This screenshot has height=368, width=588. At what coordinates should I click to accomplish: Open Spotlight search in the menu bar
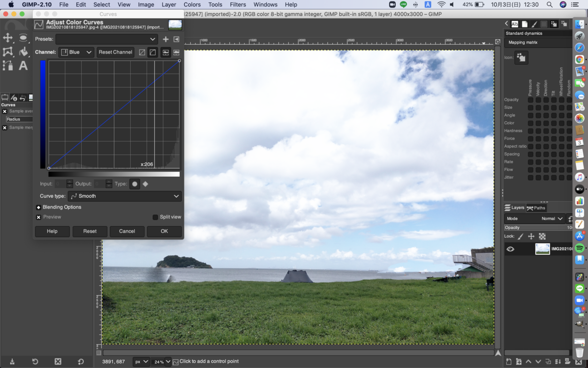click(550, 4)
